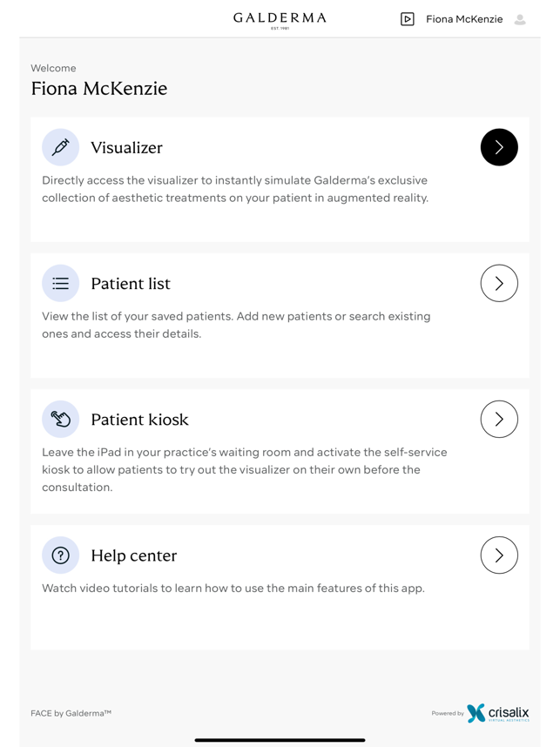Select the Visualizer heading

[126, 148]
